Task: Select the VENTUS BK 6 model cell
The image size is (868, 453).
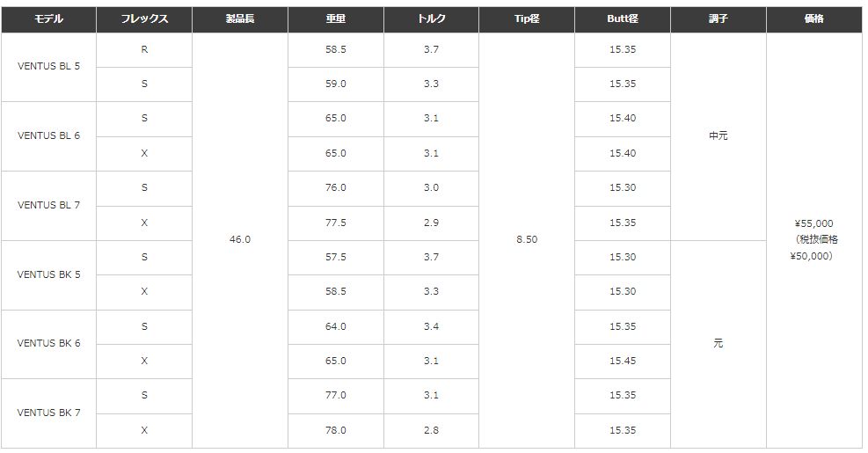Action: click(48, 343)
